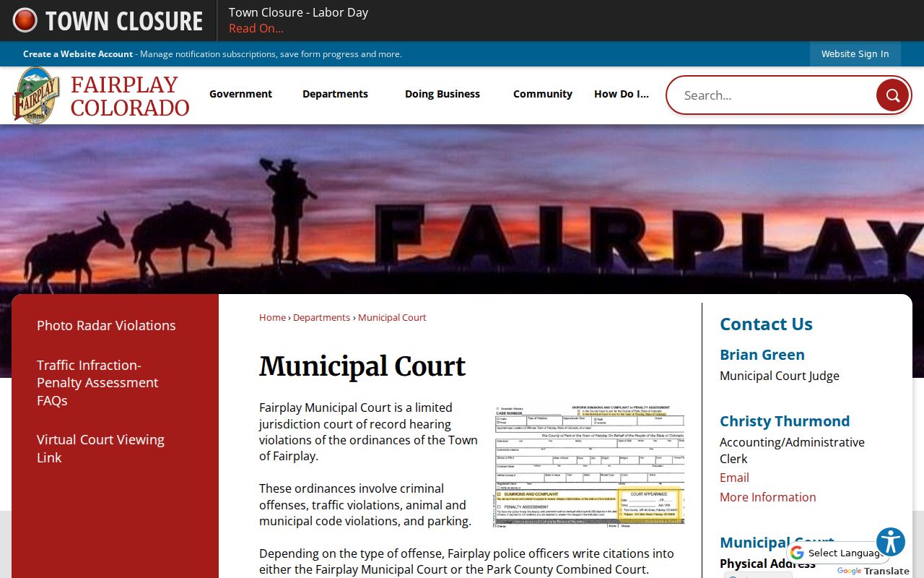Screen dimensions: 924x578
Task: Open the Select Language dropdown
Action: [x=839, y=553]
